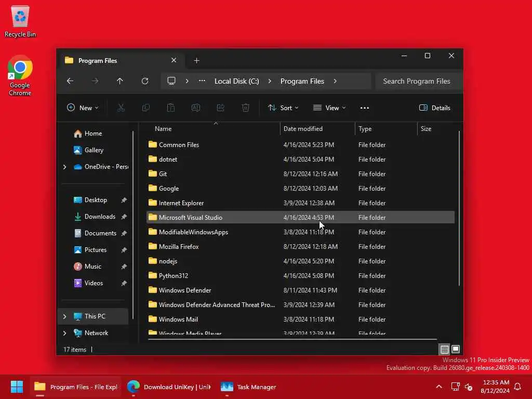Open Task Manager from taskbar
Screen dimensions: 532x399
tap(248, 387)
